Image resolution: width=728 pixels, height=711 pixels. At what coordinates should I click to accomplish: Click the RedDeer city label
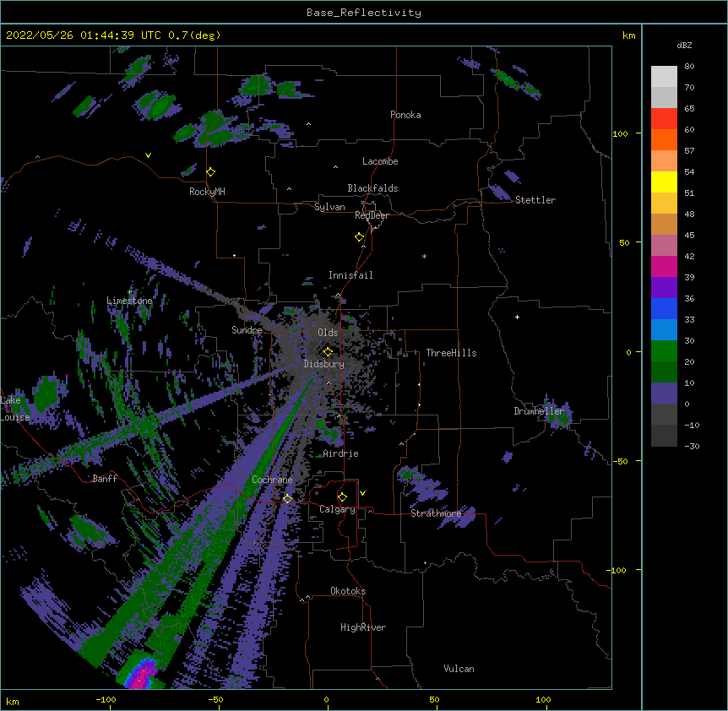[x=372, y=215]
